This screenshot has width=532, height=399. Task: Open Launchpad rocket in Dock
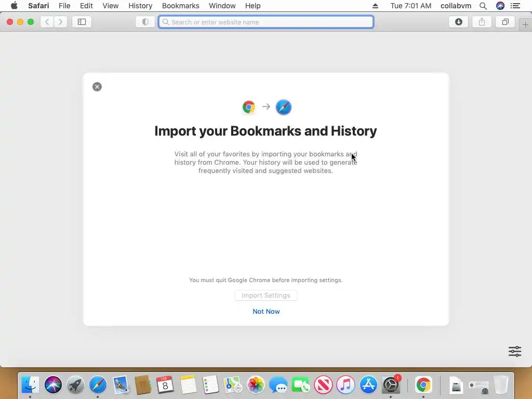[x=75, y=385]
